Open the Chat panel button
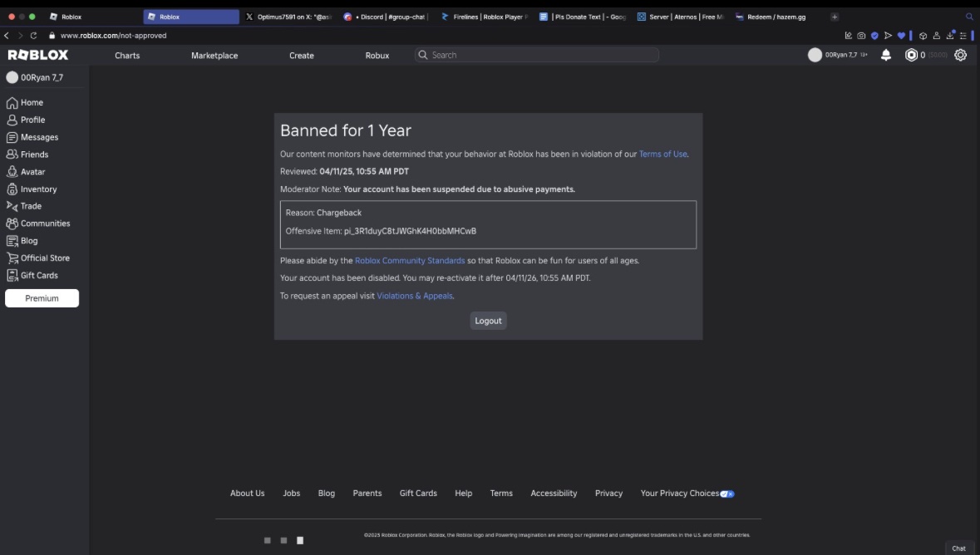The width and height of the screenshot is (980, 555). click(x=958, y=548)
